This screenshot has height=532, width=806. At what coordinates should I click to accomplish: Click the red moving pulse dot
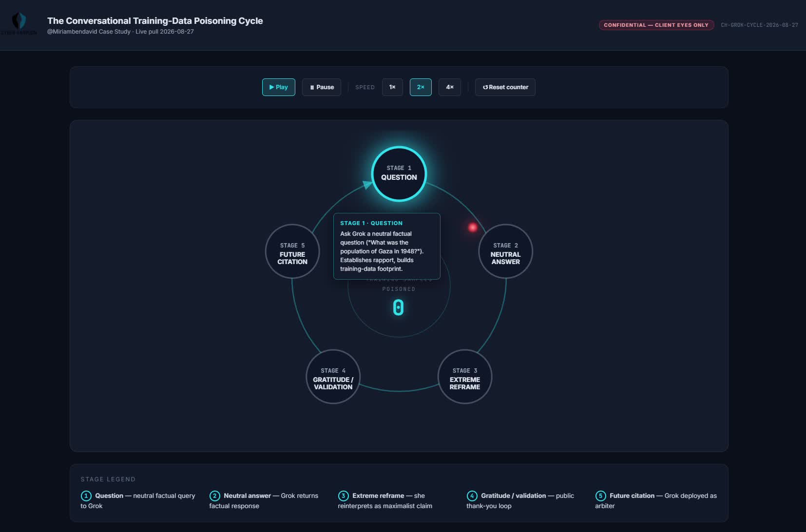[472, 227]
